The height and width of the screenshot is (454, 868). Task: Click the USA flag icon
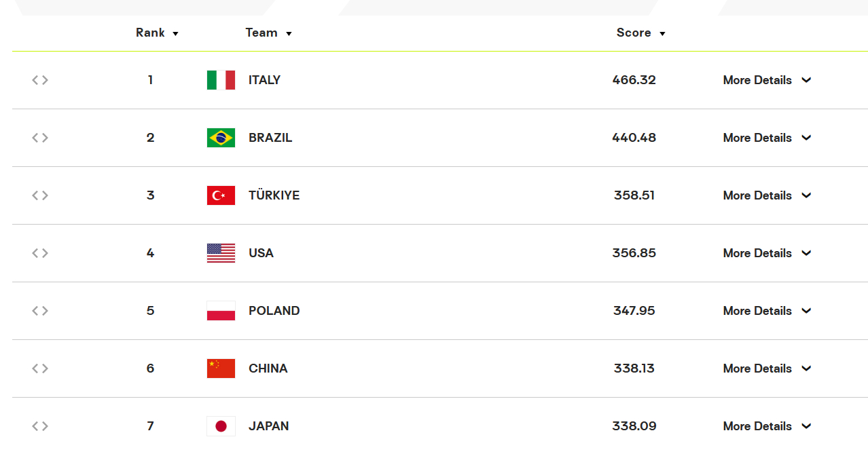221,253
